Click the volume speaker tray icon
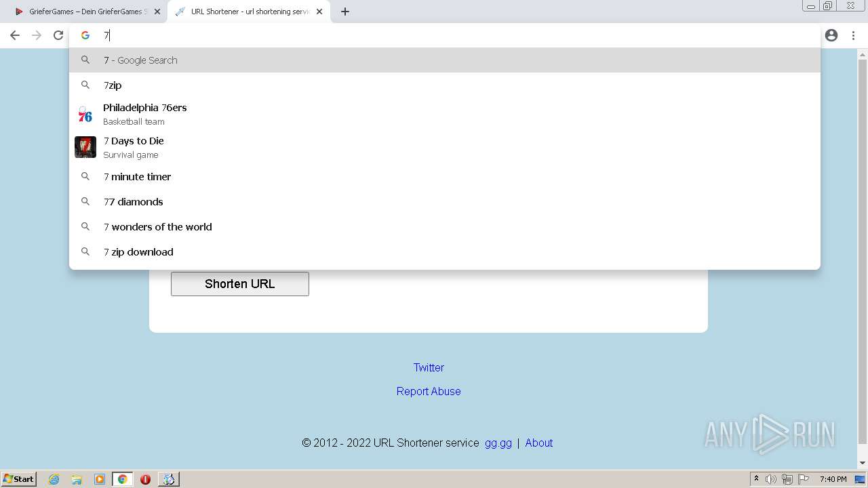868x488 pixels. coord(771,479)
